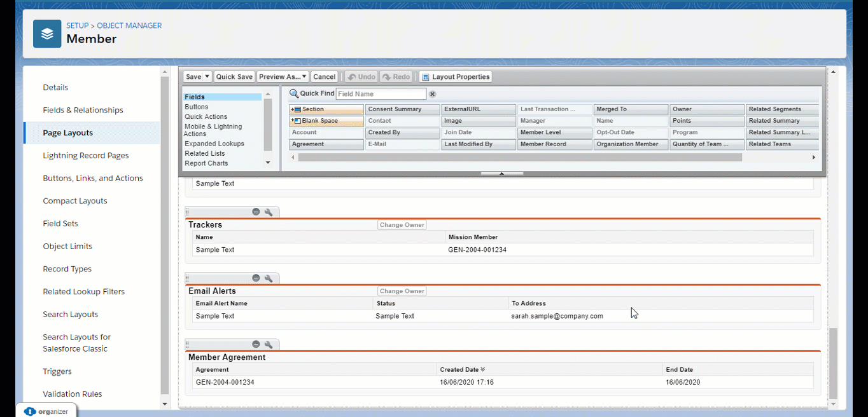Click the Quick Save button
868x417 pixels.
(x=234, y=77)
